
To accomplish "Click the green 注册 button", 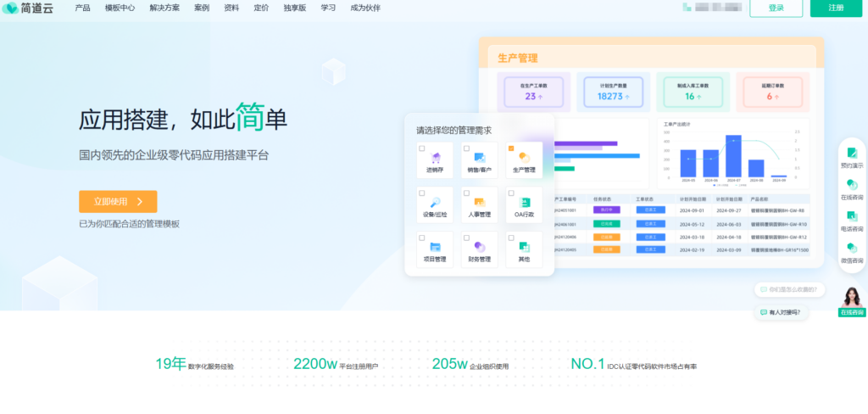I will coord(837,8).
